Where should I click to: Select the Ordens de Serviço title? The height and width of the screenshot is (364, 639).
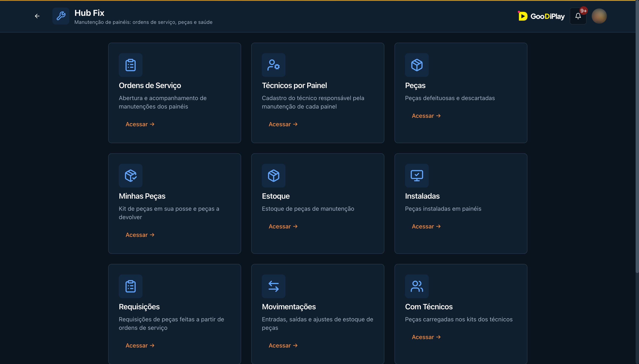click(150, 86)
